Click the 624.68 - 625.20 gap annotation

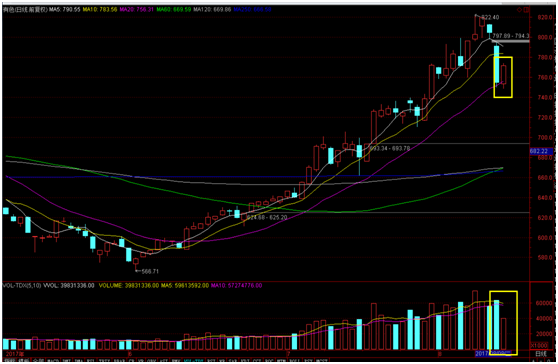267,217
